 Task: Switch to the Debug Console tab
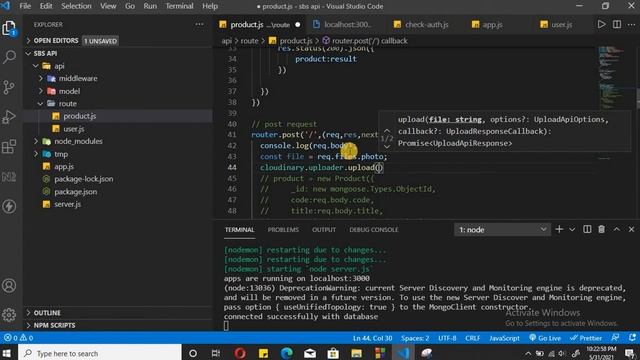point(373,230)
